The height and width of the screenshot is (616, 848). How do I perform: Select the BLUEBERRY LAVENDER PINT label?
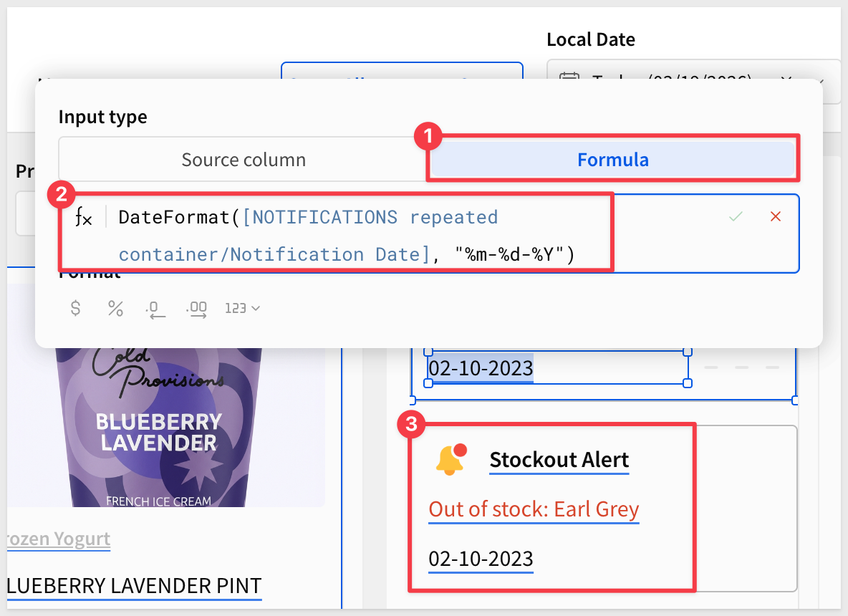point(133,586)
